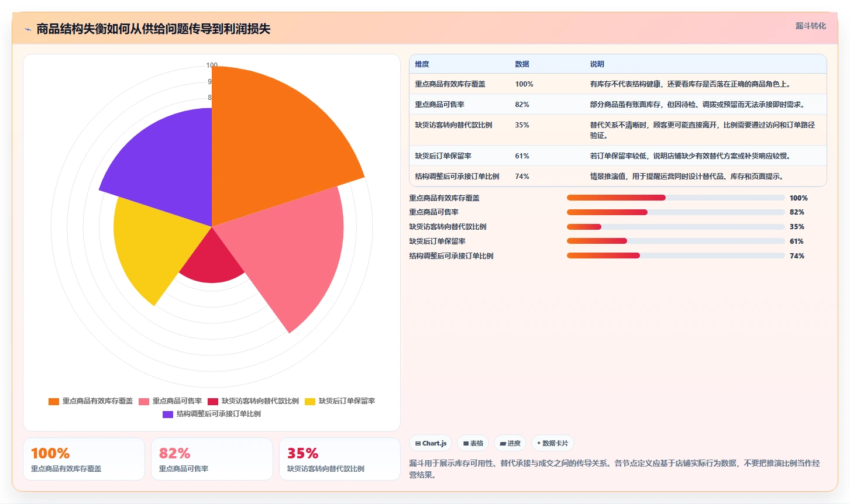Click the description starting 若订单保留率较低
Viewport: 850px width, 504px height.
click(691, 156)
